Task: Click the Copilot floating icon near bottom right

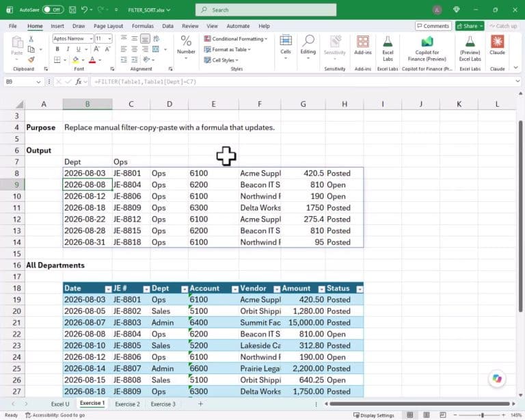Action: (497, 378)
